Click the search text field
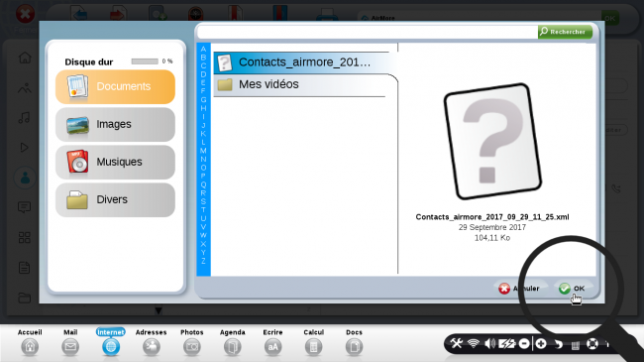644x362 pixels. click(368, 32)
